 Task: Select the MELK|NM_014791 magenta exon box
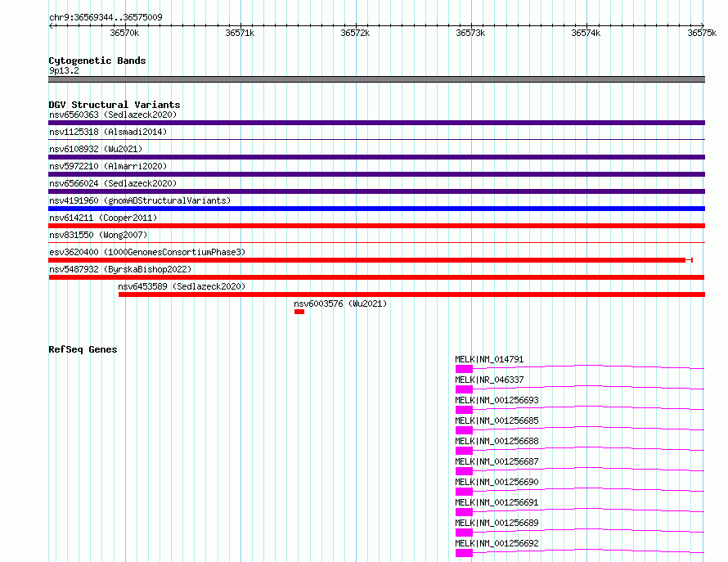pos(464,369)
